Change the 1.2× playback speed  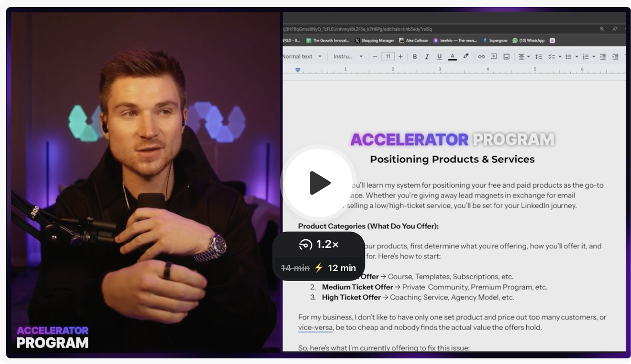click(x=319, y=244)
